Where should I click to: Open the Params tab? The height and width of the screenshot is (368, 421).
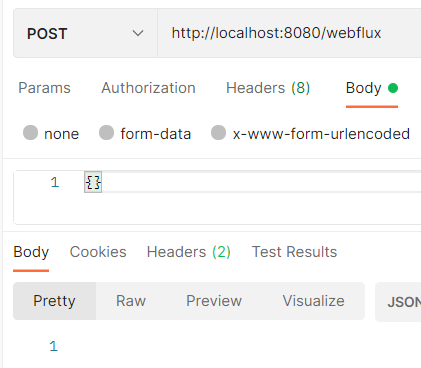[44, 88]
